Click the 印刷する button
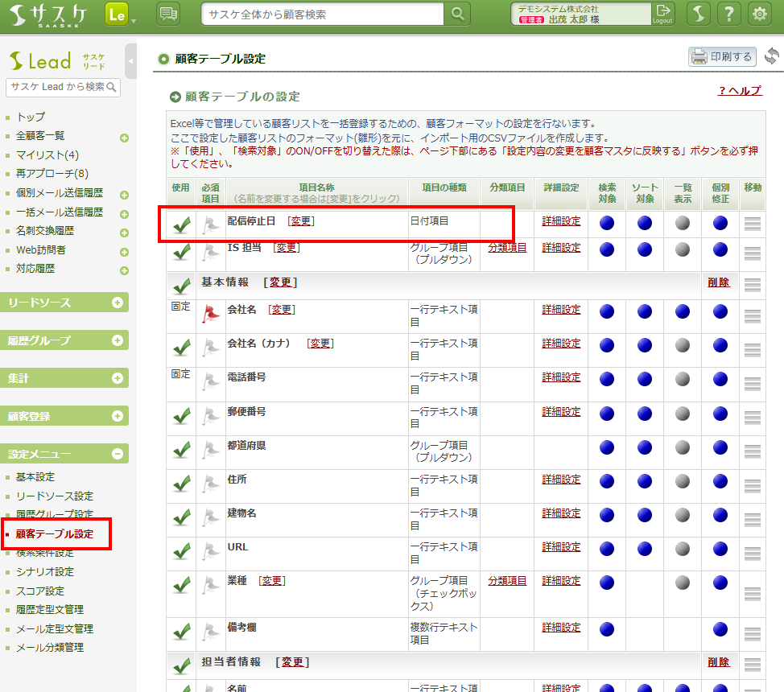 pos(722,56)
